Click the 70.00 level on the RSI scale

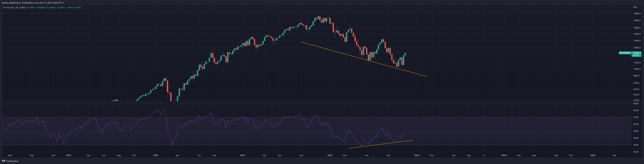coord(636,117)
